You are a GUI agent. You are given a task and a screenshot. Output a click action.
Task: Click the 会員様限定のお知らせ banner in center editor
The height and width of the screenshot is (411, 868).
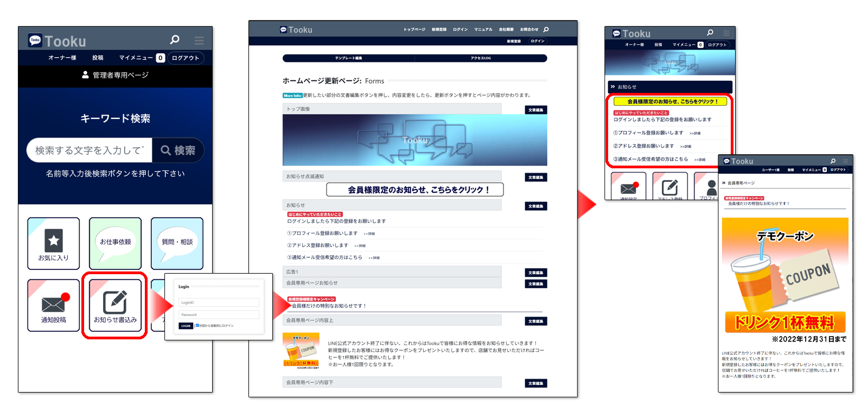click(x=415, y=189)
